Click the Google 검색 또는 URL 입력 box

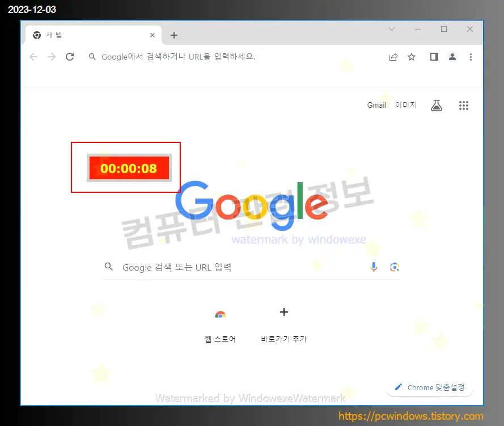click(x=251, y=267)
